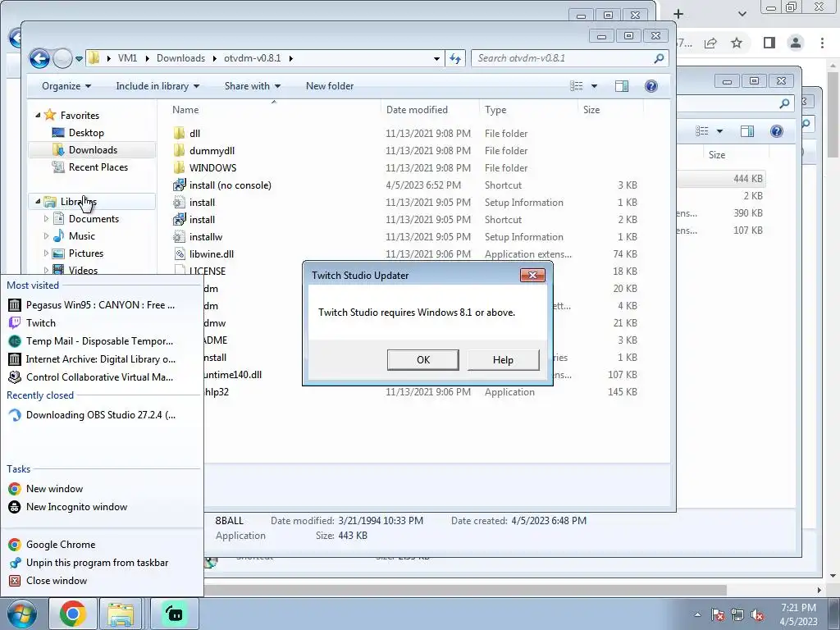Click OK in Twitch Studio Updater dialog
Image resolution: width=840 pixels, height=630 pixels.
422,359
